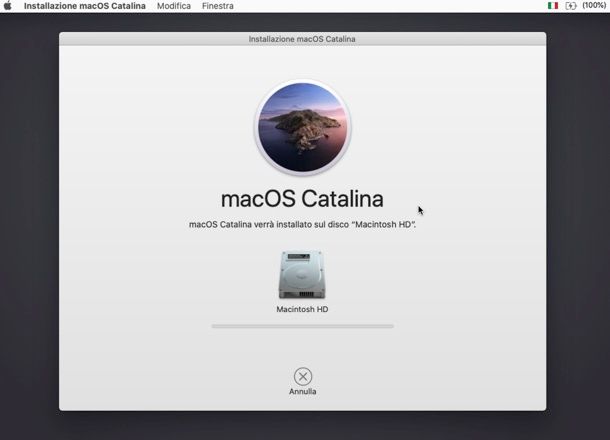
Task: Open the Modifica menu
Action: coord(174,6)
